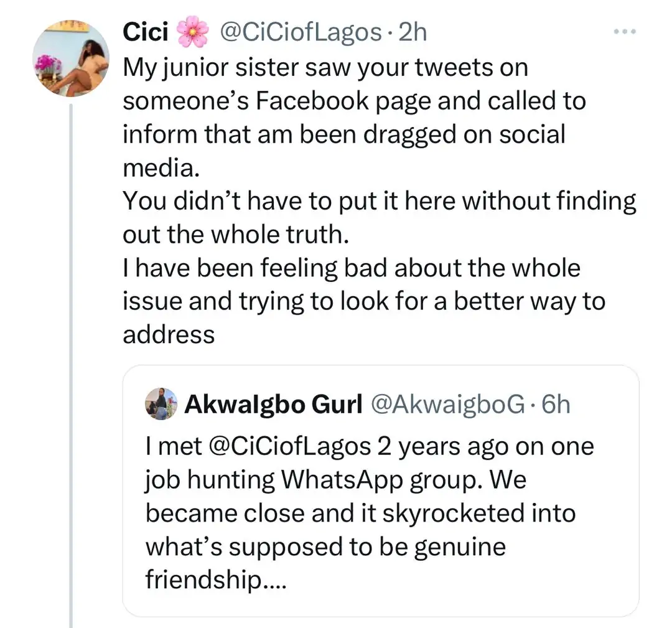
Task: Click the word "address" ending Cici's tweet
Action: tap(169, 335)
